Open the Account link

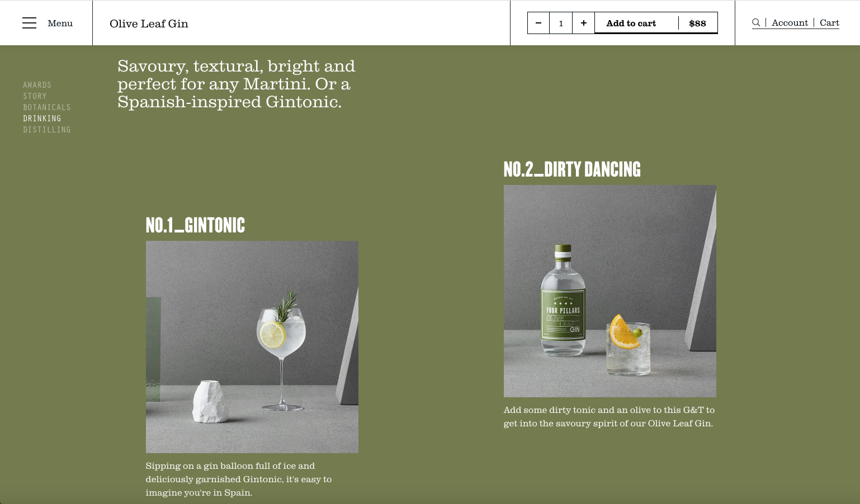pyautogui.click(x=790, y=22)
